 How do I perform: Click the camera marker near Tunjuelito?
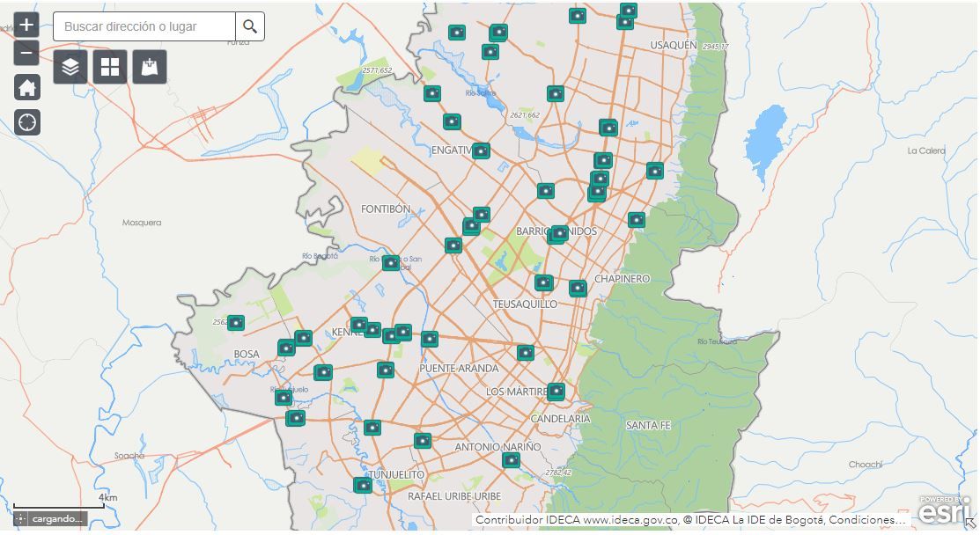point(363,485)
